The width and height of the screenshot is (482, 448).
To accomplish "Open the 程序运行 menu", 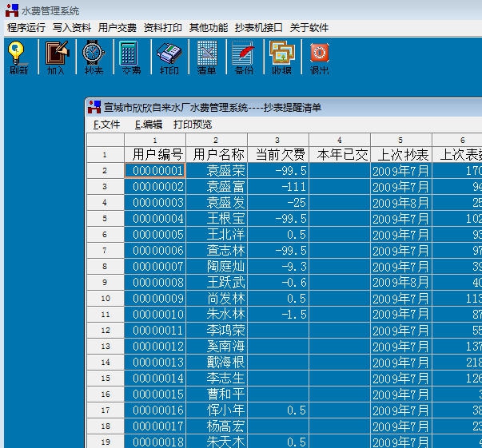I will [x=26, y=27].
